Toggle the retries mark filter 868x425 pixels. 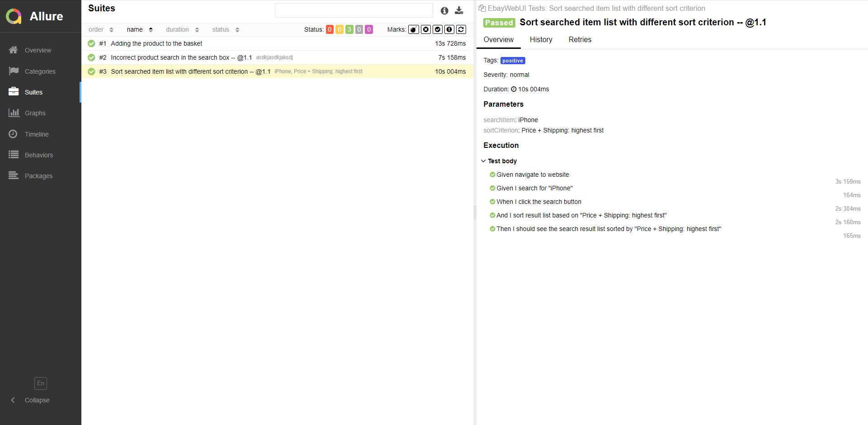[x=461, y=29]
